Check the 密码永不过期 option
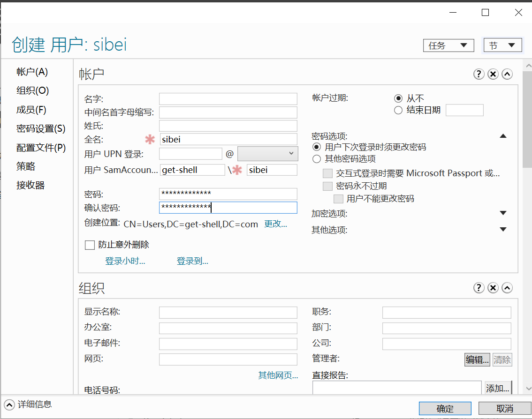Viewport: 532px width, 419px height. pos(327,186)
